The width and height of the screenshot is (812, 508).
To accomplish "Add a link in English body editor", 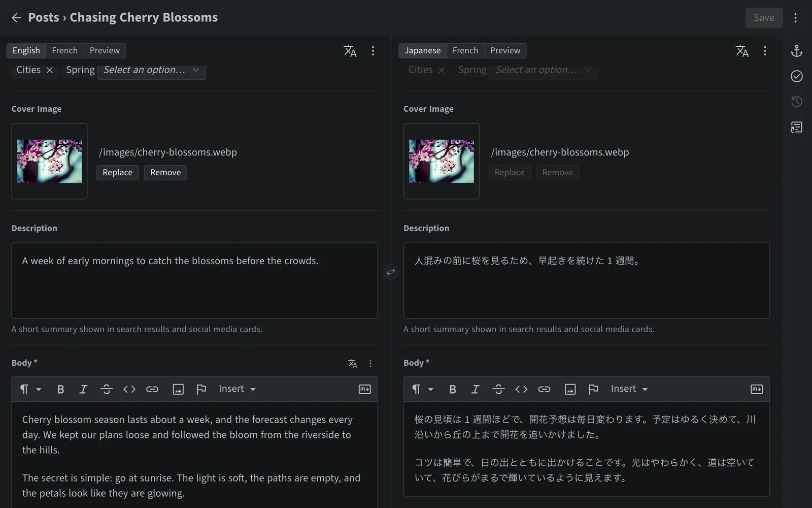I will (152, 389).
